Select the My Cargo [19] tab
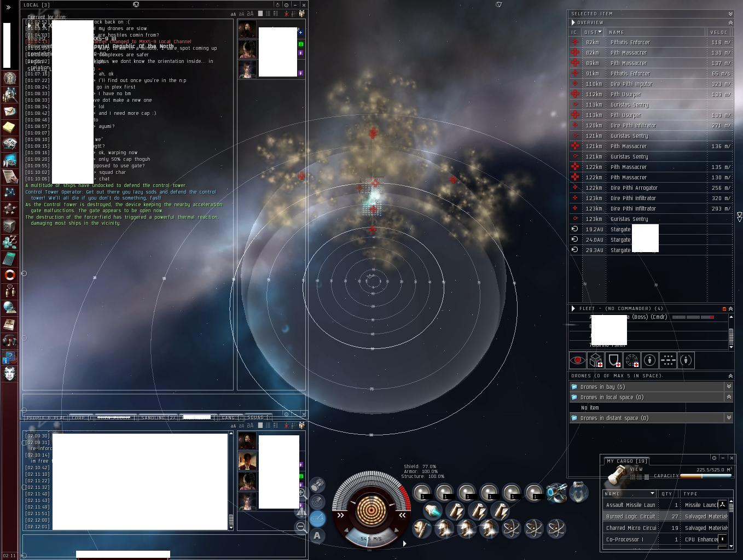This screenshot has height=560, width=743. click(x=627, y=461)
